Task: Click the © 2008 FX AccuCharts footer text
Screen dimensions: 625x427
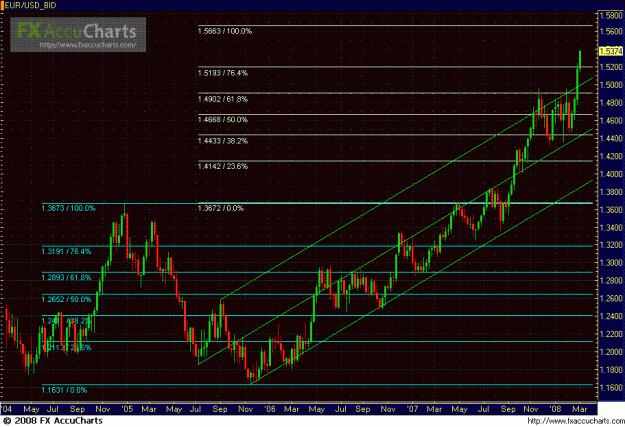Action: point(52,421)
